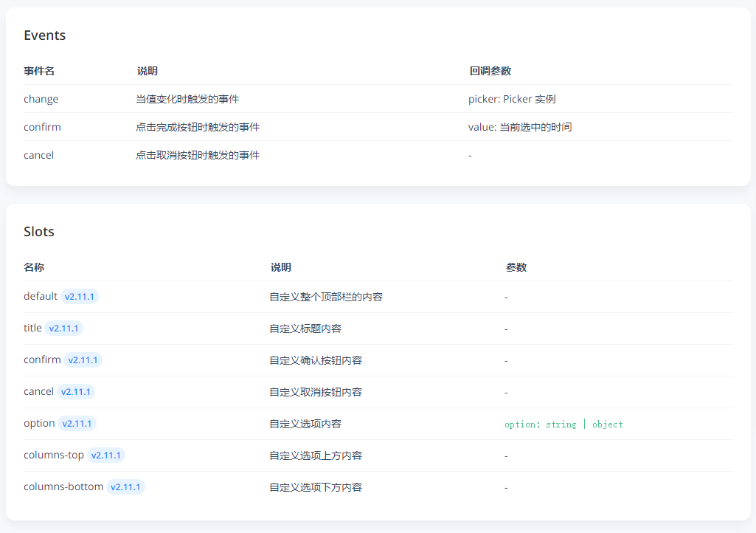Click the v2.11.1 badge on cancel slot
Image resolution: width=756 pixels, height=533 pixels.
pyautogui.click(x=76, y=391)
